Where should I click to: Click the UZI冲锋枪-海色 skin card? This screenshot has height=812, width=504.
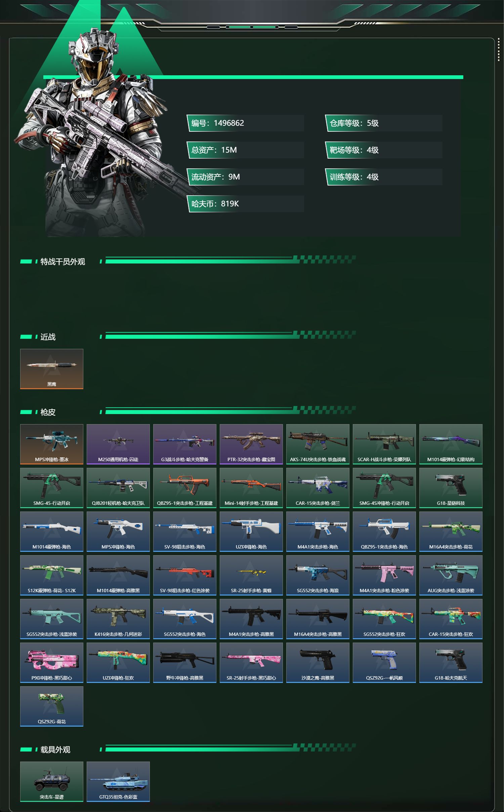point(251,531)
